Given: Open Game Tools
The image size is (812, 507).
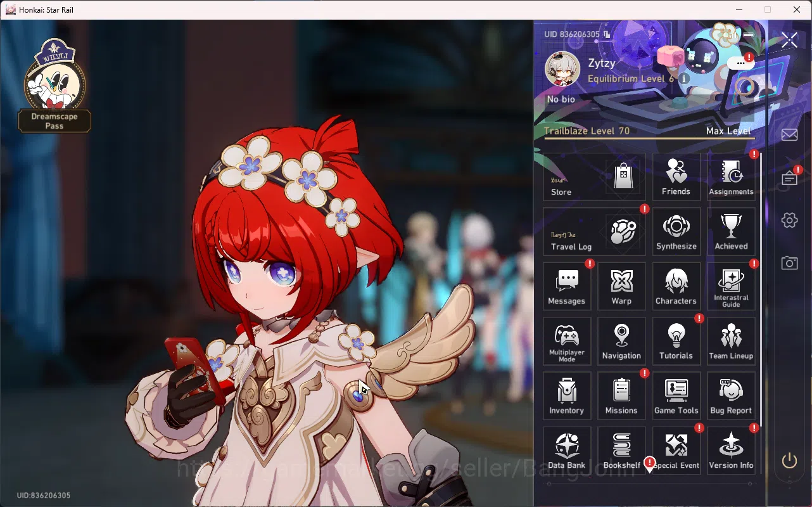Looking at the screenshot, I should (676, 396).
